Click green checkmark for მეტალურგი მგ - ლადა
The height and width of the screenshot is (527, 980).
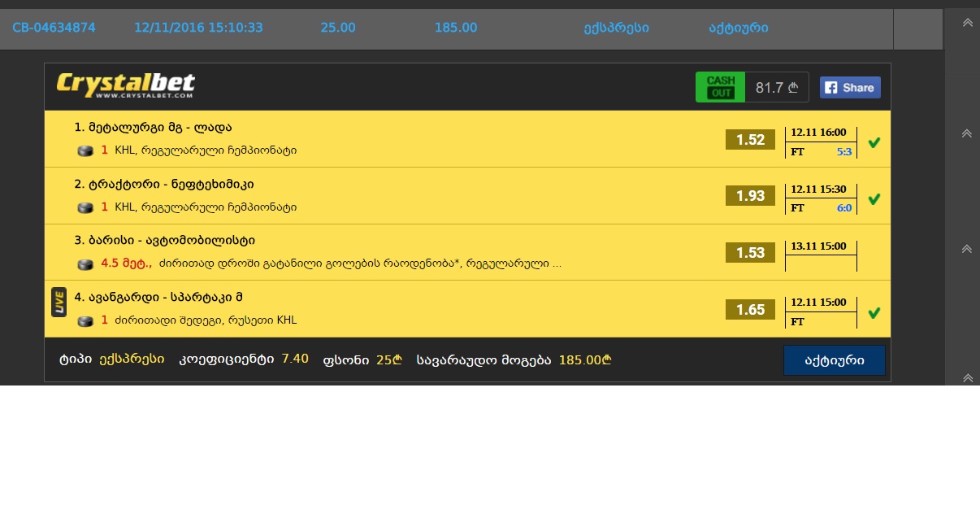(874, 142)
